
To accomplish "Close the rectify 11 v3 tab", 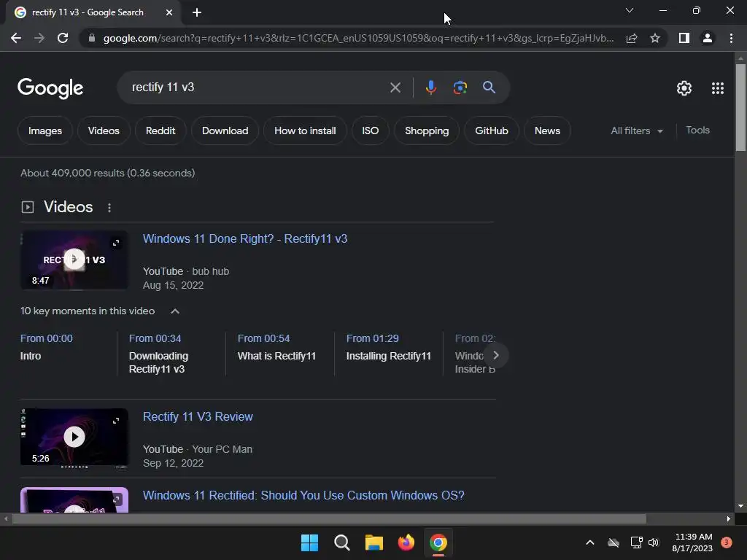I will [169, 12].
